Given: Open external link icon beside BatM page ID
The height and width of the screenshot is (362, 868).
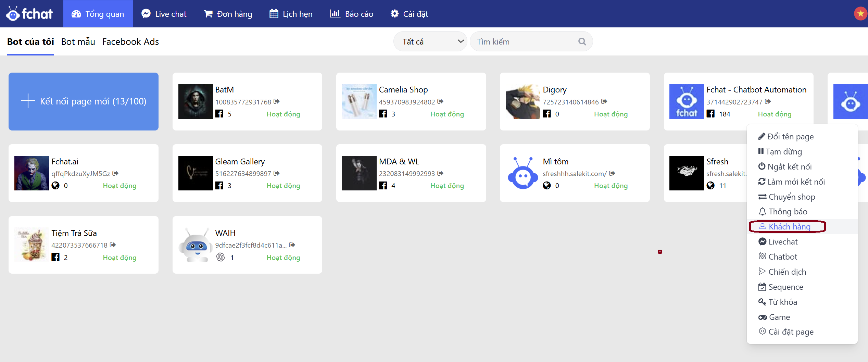Looking at the screenshot, I should [277, 101].
